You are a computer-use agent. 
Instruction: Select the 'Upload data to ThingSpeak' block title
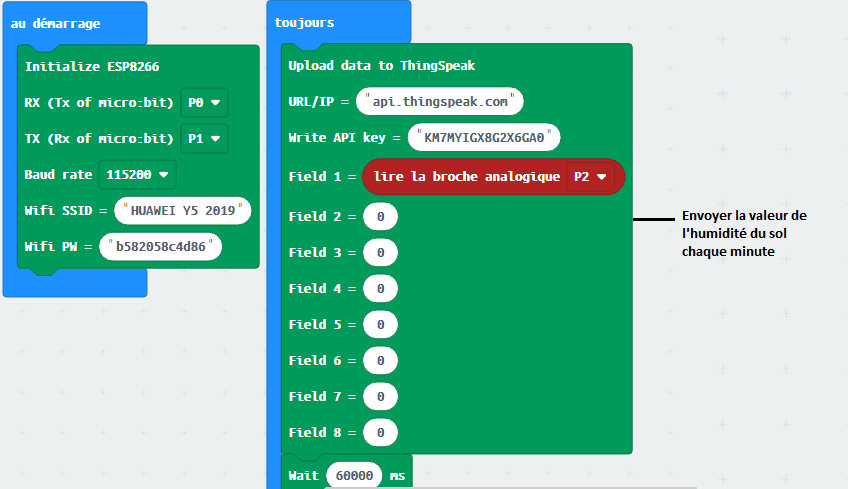click(382, 65)
